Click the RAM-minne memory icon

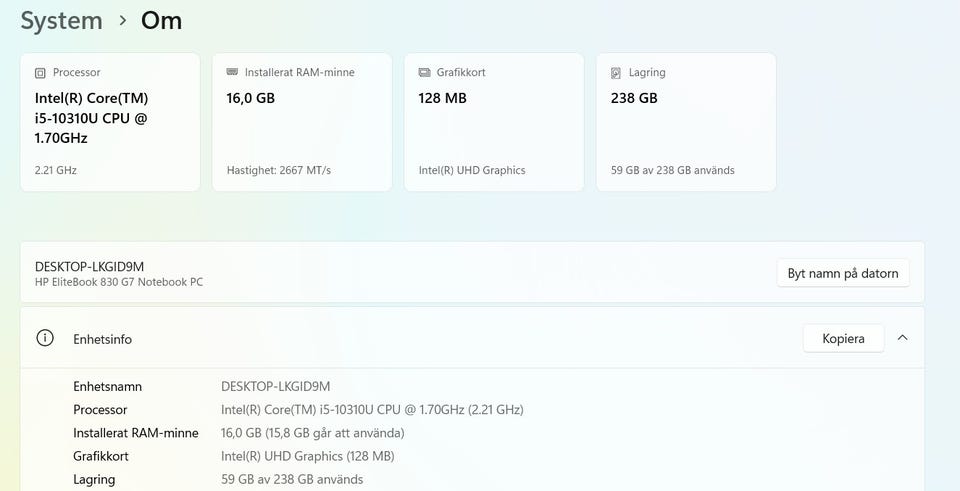click(232, 72)
